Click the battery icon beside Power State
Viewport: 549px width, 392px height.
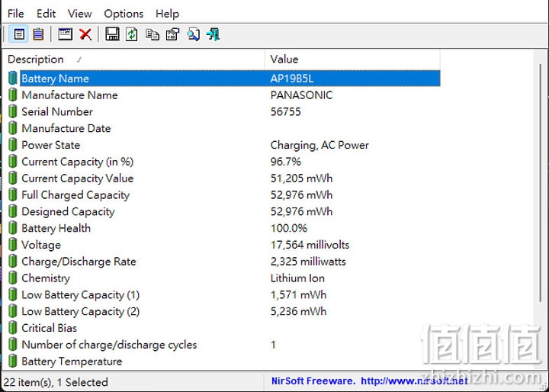point(13,145)
